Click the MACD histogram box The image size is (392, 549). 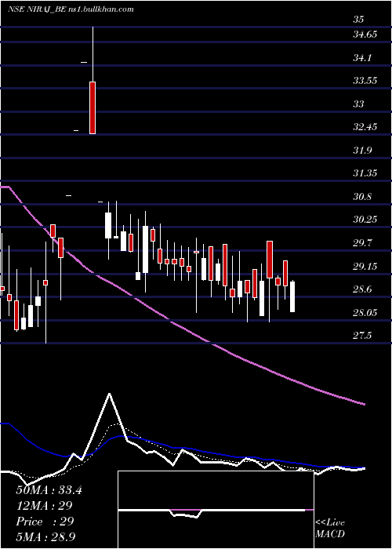(x=216, y=510)
